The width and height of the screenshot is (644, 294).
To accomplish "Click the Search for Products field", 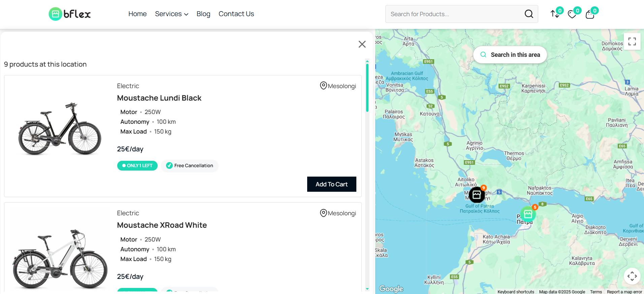I will pyautogui.click(x=453, y=14).
